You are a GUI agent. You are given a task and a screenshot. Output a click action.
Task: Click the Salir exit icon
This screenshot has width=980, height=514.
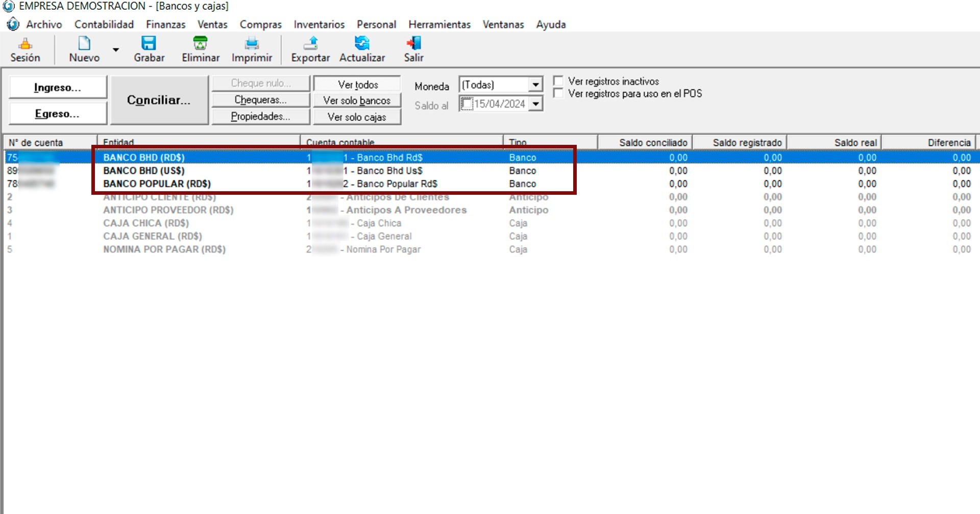[413, 43]
